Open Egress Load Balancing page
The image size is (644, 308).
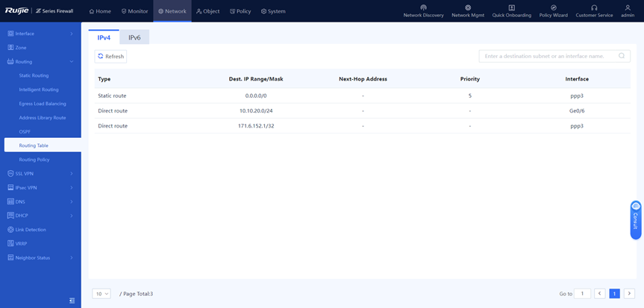pos(43,104)
